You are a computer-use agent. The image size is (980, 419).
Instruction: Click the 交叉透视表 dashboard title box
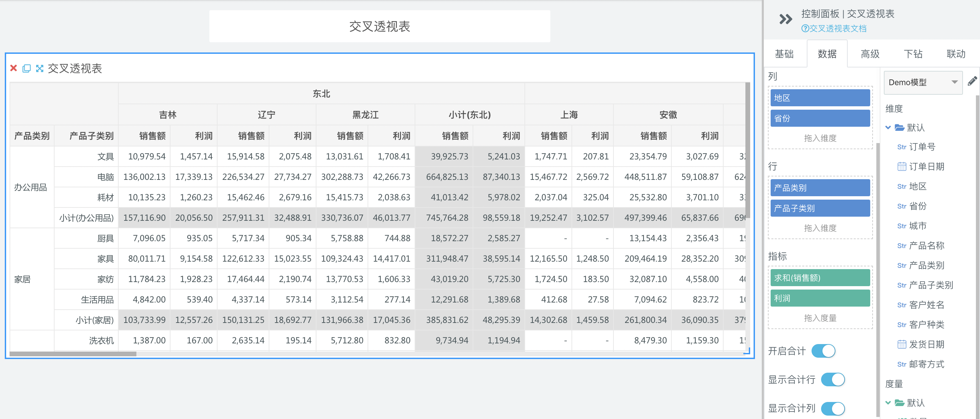click(x=380, y=26)
